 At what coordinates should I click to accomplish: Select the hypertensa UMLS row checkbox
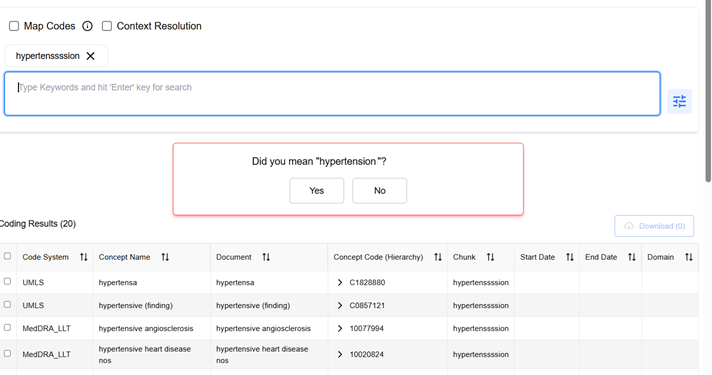tap(7, 281)
